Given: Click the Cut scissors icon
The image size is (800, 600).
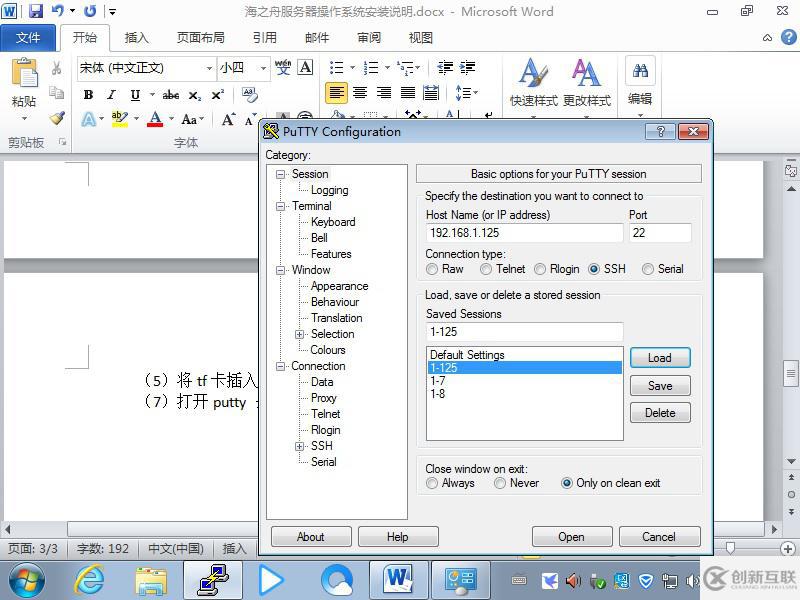Looking at the screenshot, I should tap(57, 68).
